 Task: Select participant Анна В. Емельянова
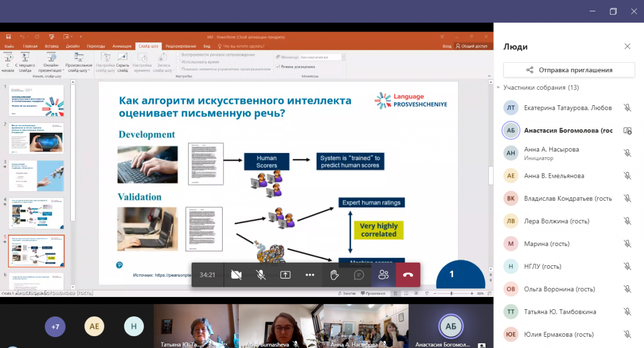568,176
